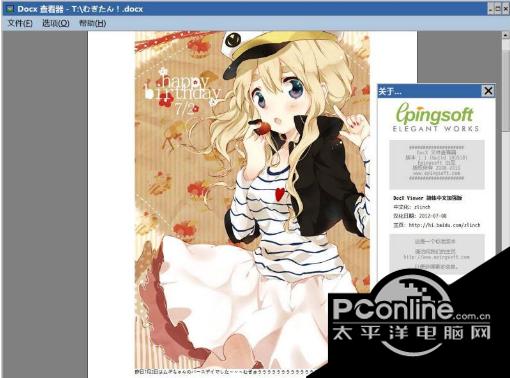Open the 选项(O) menu
510x378 pixels.
[56, 23]
